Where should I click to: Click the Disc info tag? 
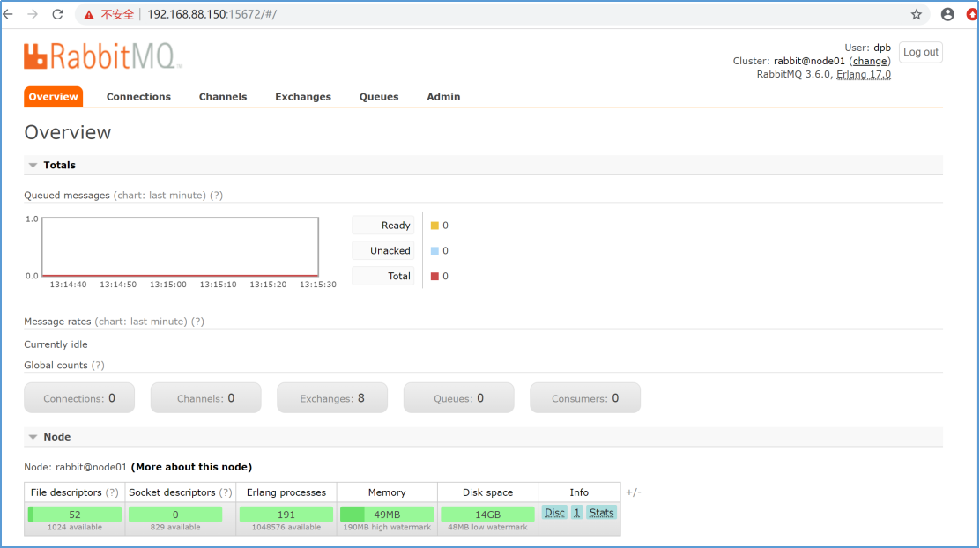(x=554, y=513)
